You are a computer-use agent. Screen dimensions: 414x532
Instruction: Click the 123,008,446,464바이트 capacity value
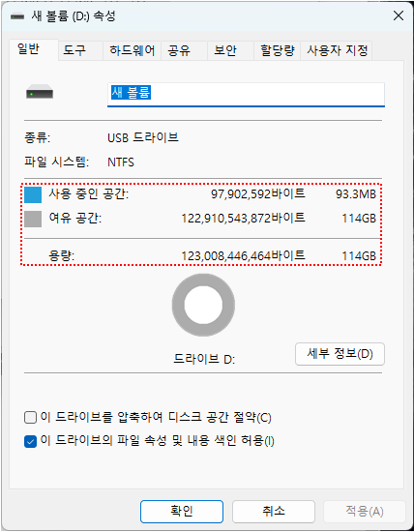tap(243, 255)
